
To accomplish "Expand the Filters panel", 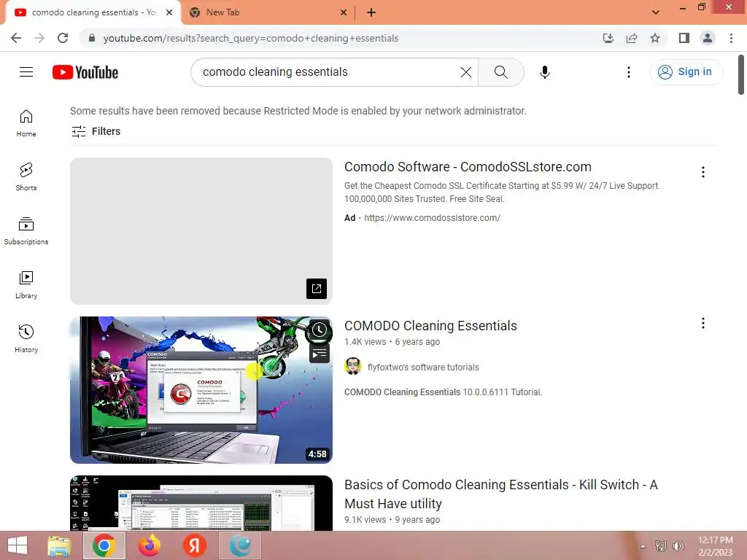I will coord(96,131).
